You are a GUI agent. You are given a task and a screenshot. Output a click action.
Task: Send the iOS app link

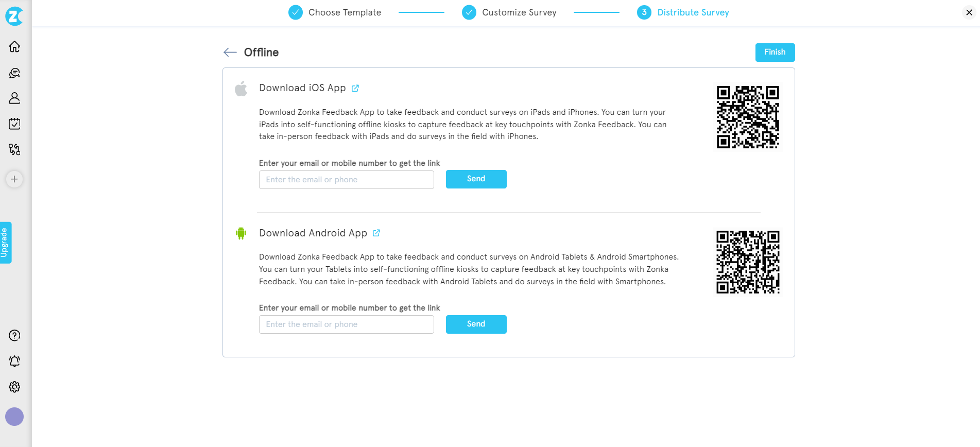click(x=475, y=179)
